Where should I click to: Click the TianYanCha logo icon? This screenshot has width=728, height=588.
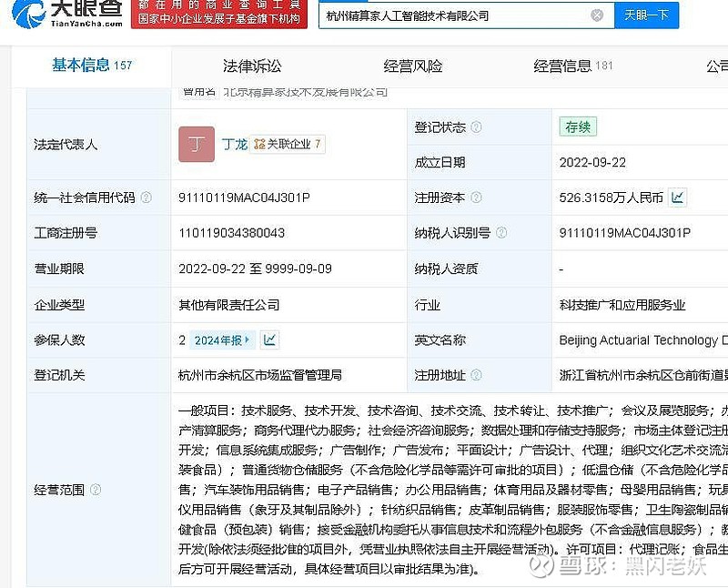click(29, 13)
